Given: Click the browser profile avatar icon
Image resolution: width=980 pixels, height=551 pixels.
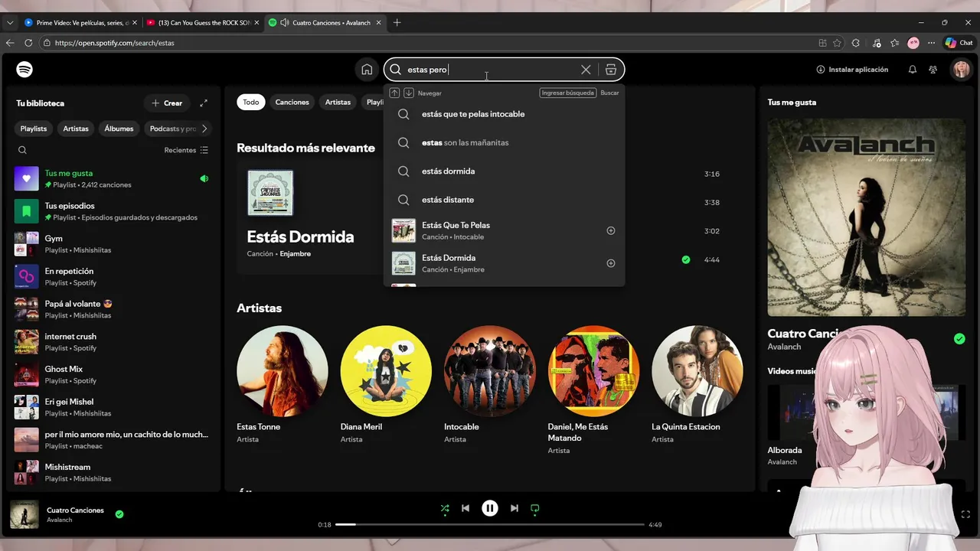Looking at the screenshot, I should coord(913,43).
